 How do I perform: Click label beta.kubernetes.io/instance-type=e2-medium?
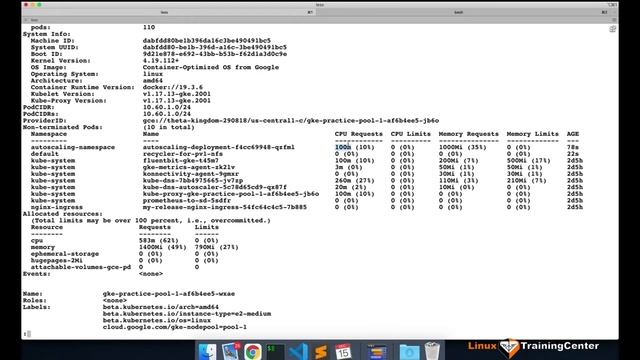[187, 313]
